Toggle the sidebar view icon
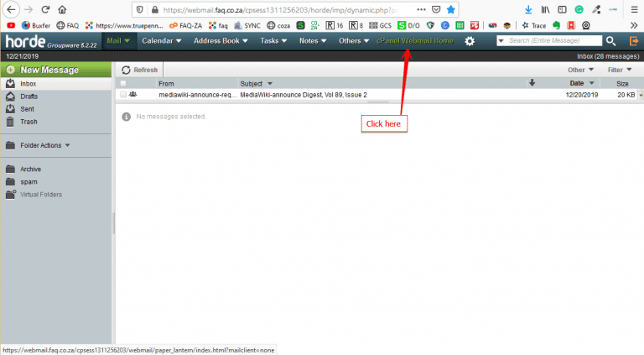The height and width of the screenshot is (355, 644). point(562,9)
